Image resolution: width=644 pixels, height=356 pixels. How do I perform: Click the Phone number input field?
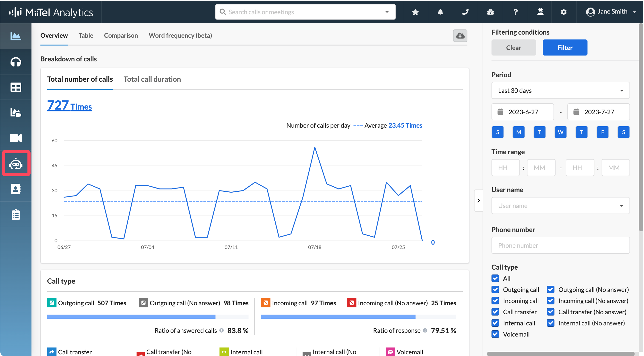point(560,245)
